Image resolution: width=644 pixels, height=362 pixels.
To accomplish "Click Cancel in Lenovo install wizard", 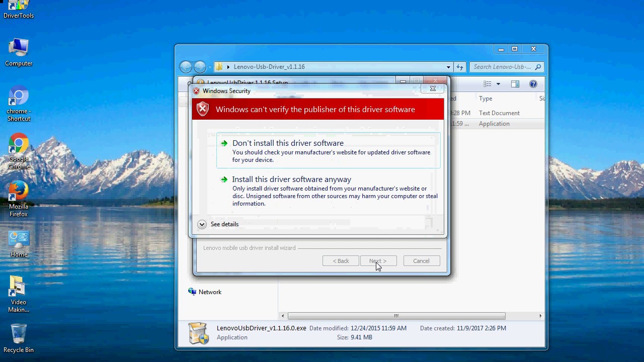I will [x=422, y=261].
